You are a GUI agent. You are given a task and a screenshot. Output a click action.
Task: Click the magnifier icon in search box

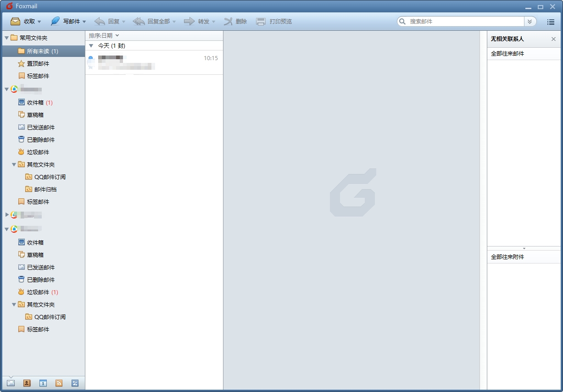pos(402,22)
